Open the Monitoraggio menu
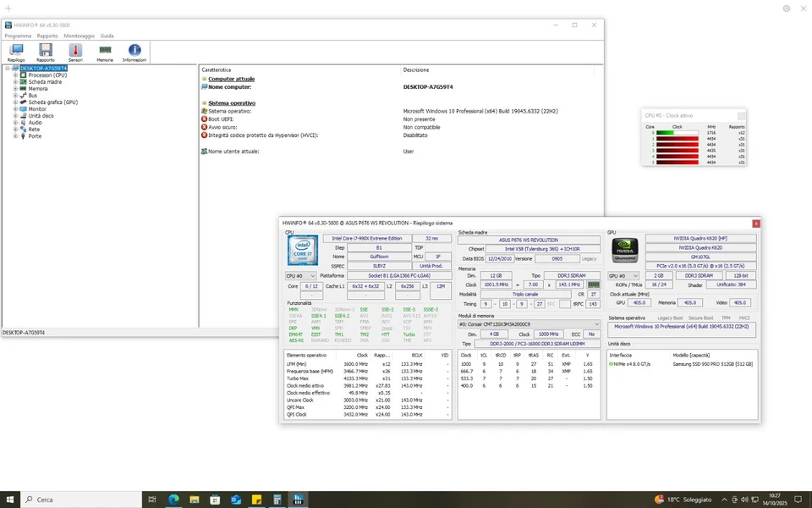 point(78,36)
